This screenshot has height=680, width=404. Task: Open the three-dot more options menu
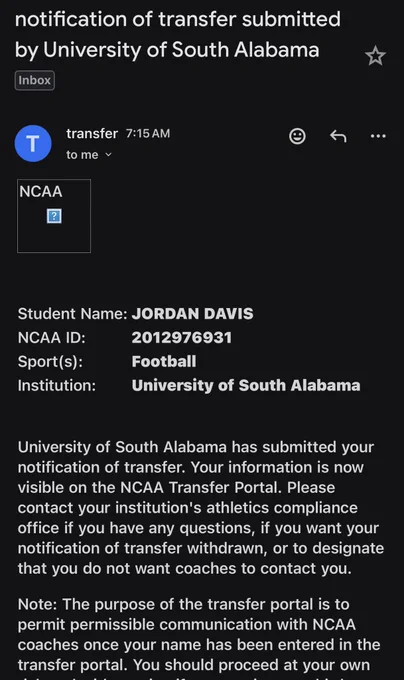coord(378,136)
